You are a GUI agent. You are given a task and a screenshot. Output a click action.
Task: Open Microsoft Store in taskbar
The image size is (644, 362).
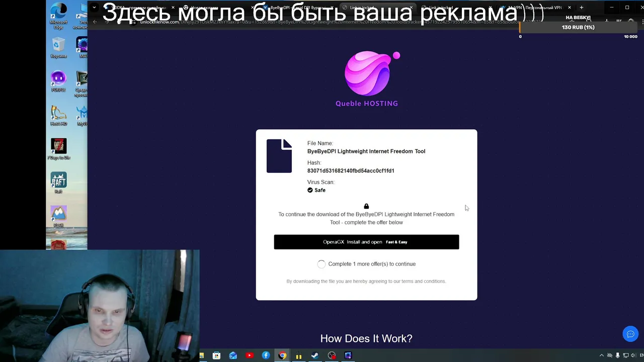[216, 355]
